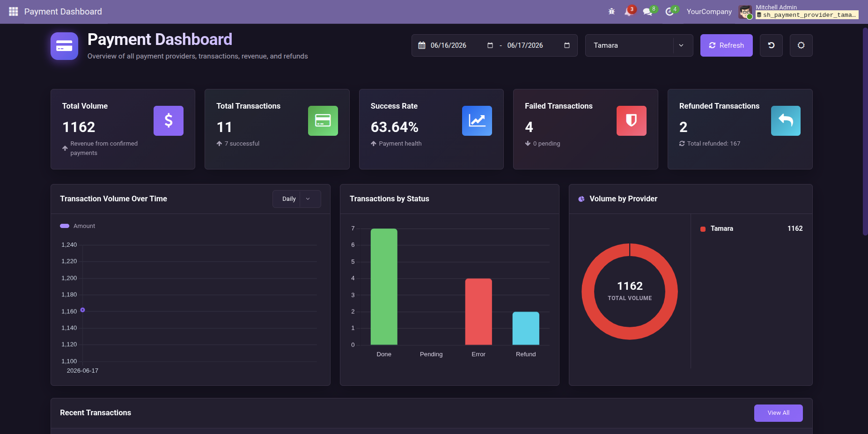Open the chat messages icon
Image resolution: width=868 pixels, height=434 pixels.
pos(647,12)
